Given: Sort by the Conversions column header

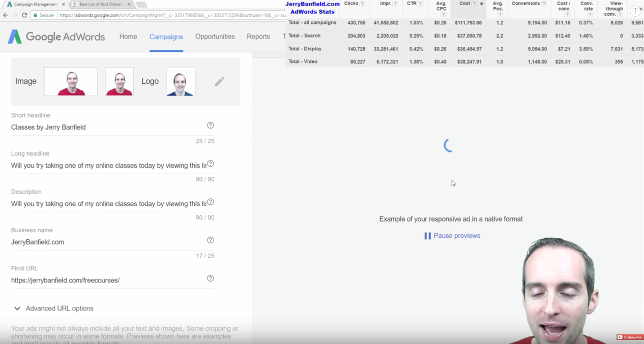Looking at the screenshot, I should pyautogui.click(x=525, y=4).
